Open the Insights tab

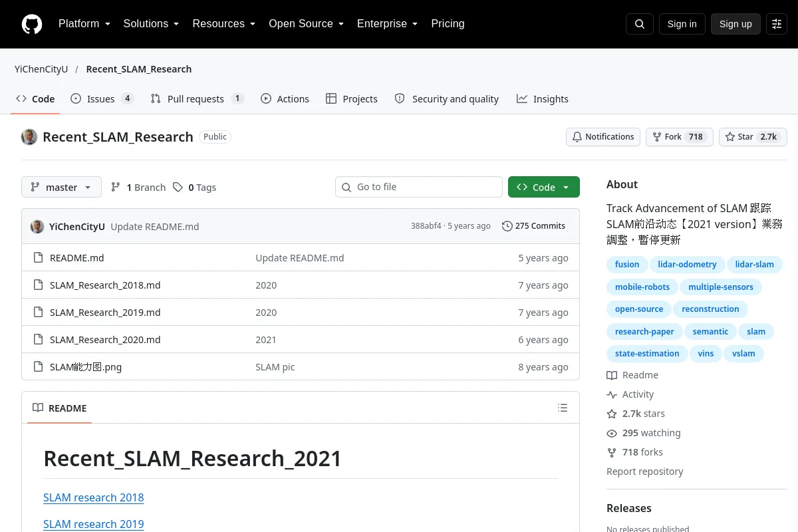click(543, 99)
